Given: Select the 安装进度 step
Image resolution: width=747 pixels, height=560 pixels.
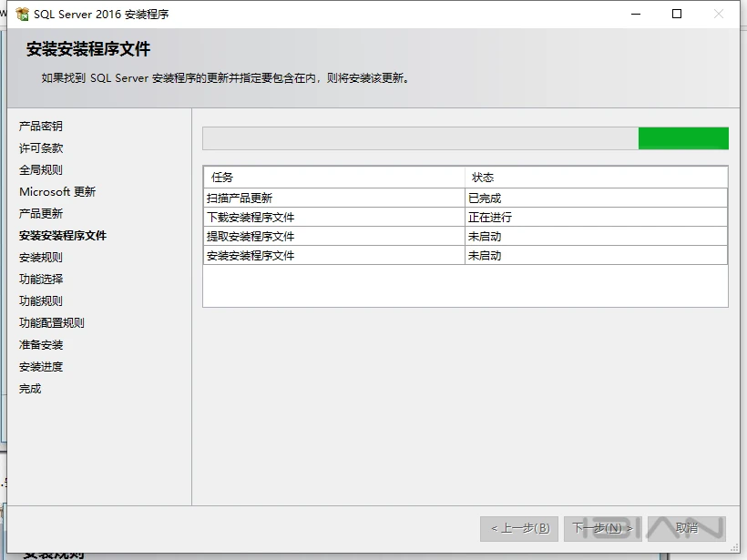Looking at the screenshot, I should [x=41, y=367].
